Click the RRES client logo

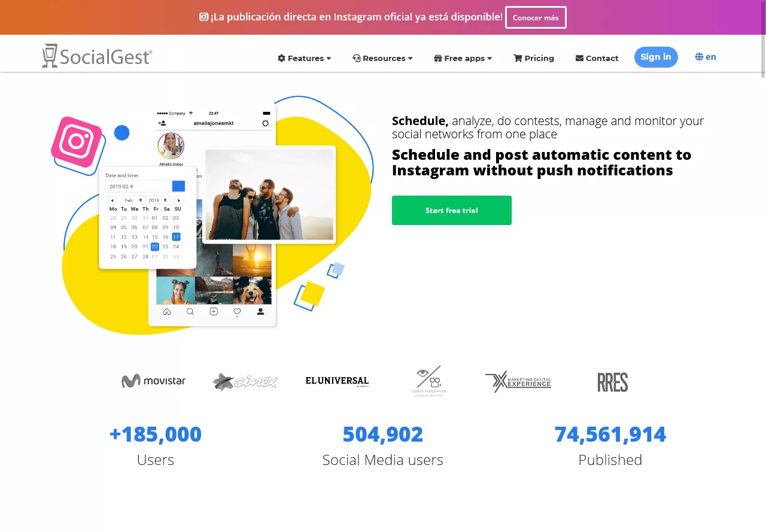(x=612, y=382)
